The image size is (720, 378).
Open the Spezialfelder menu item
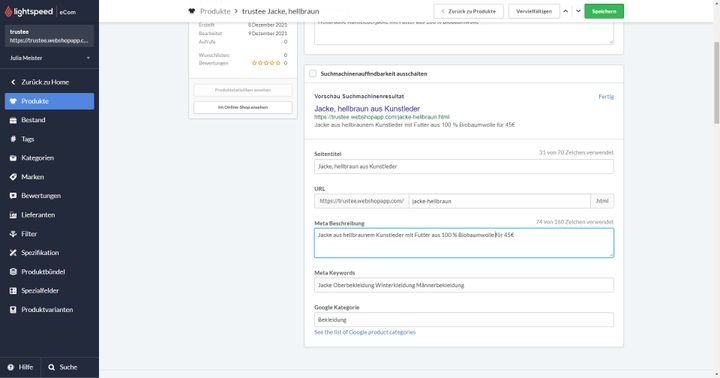tap(50, 291)
